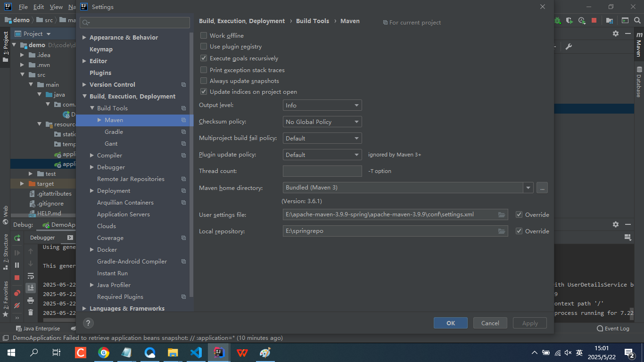Open the Edit menu
The image size is (644, 362).
pyautogui.click(x=39, y=7)
